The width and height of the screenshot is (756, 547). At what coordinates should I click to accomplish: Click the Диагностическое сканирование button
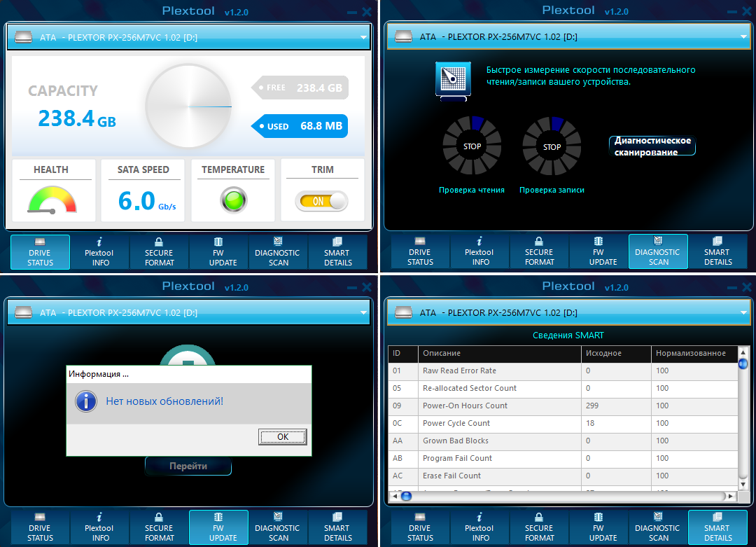652,146
